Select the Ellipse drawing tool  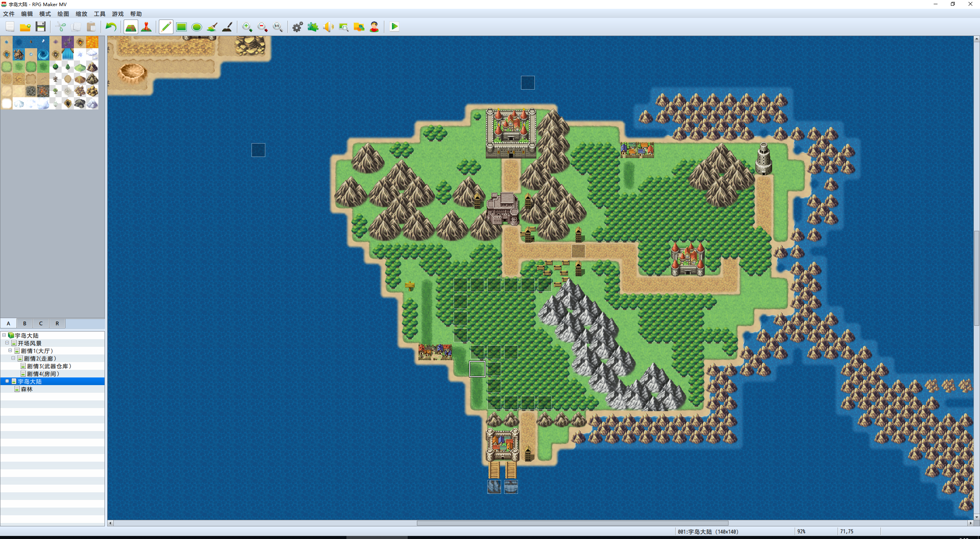[197, 27]
